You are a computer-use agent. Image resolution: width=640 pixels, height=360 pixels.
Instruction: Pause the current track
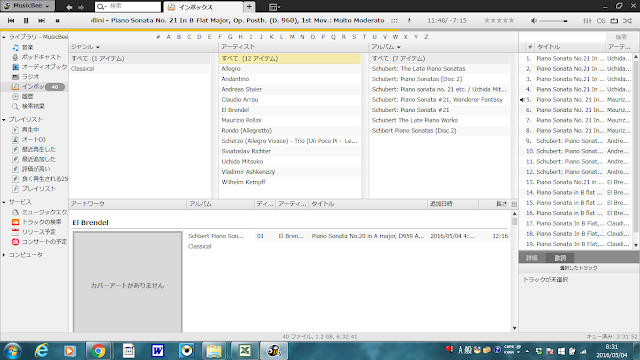click(26, 20)
